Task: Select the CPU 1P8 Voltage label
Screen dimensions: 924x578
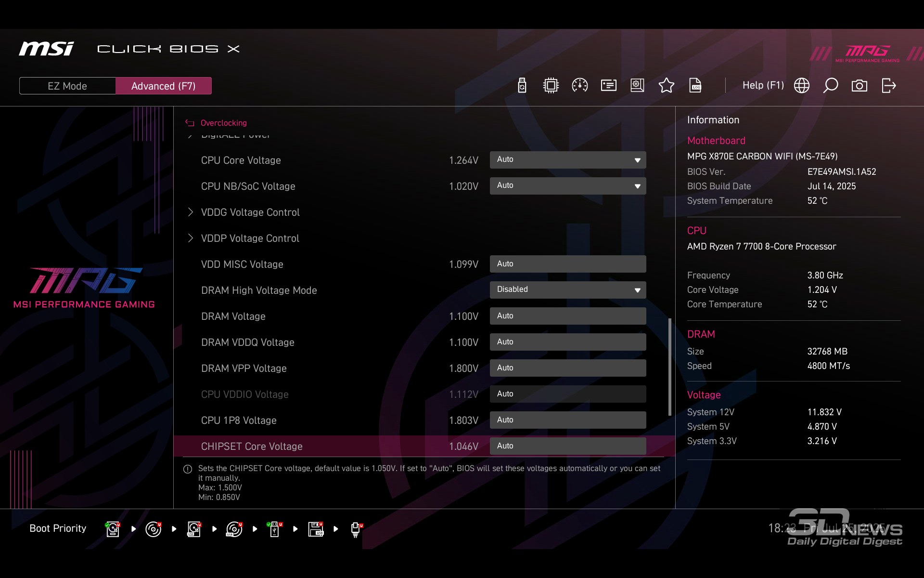Action: point(239,420)
